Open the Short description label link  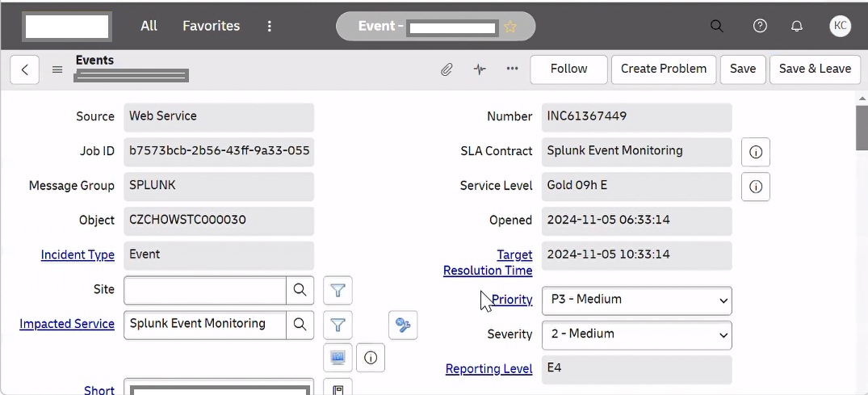[x=99, y=390]
